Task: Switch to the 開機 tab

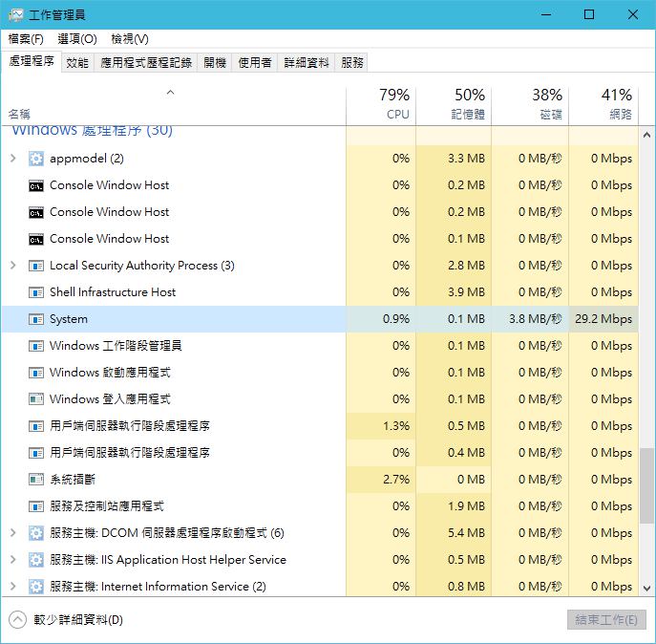Action: [x=215, y=63]
